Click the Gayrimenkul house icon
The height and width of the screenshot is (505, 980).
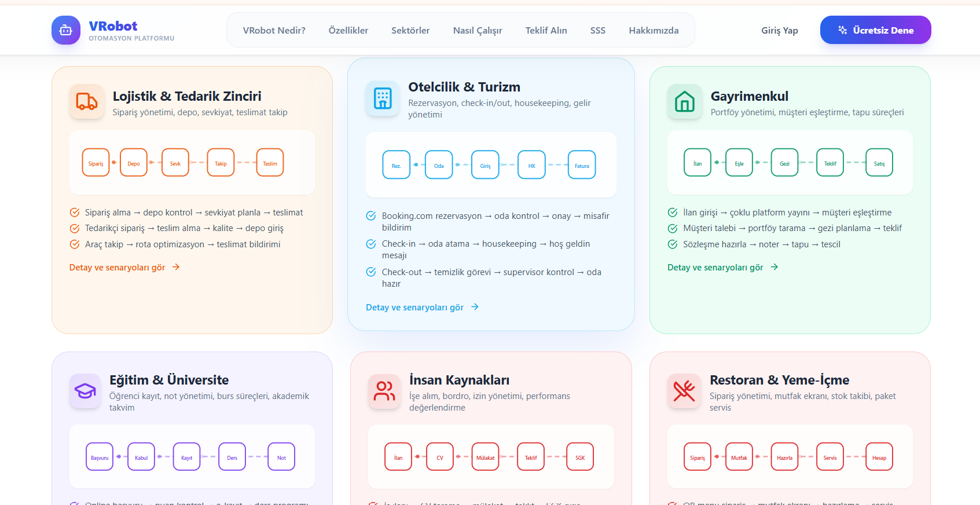pos(685,102)
